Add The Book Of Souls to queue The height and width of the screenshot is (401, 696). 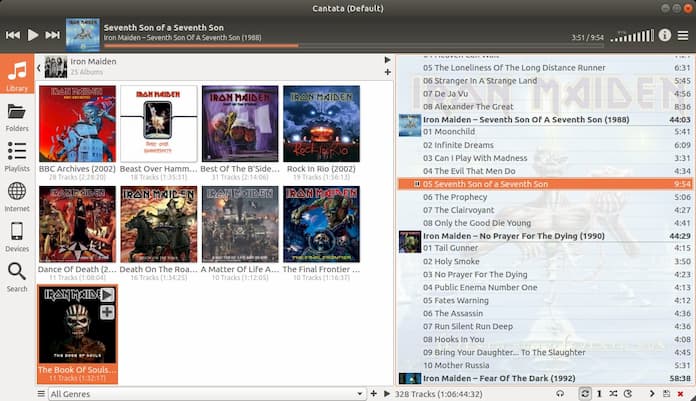click(107, 312)
